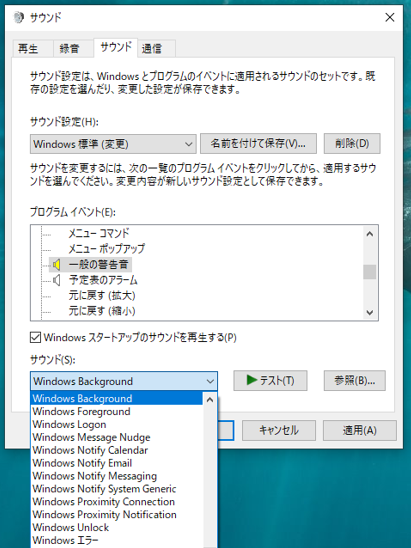Choose Windows Notify Calendar sound
Viewport: 411px width, 548px height.
(117, 450)
